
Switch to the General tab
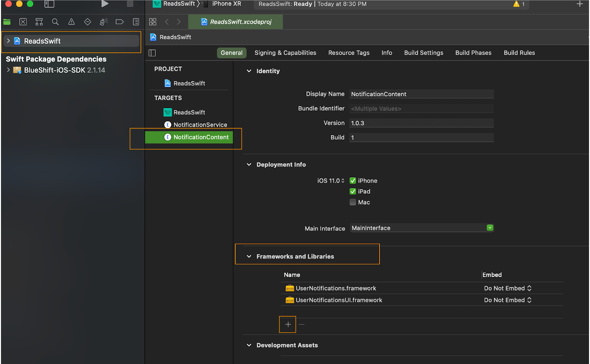(232, 53)
